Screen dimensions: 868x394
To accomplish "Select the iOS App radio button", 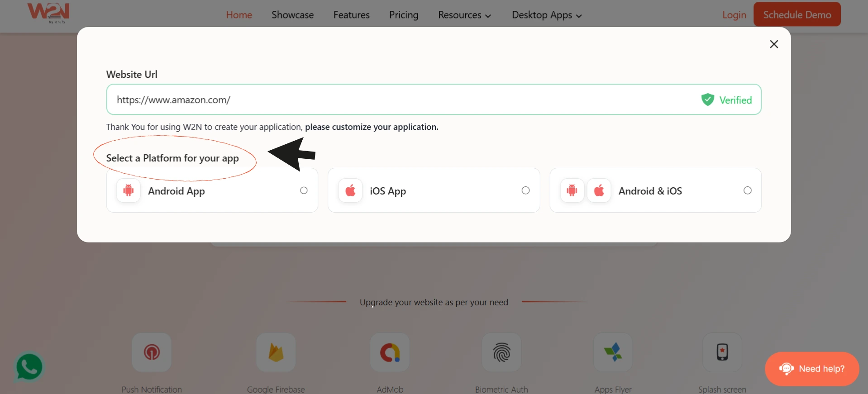I will point(525,190).
